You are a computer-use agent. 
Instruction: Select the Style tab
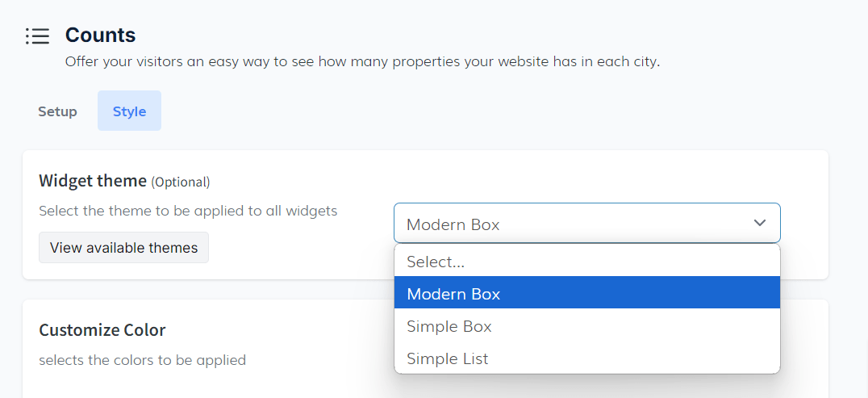[x=129, y=111]
